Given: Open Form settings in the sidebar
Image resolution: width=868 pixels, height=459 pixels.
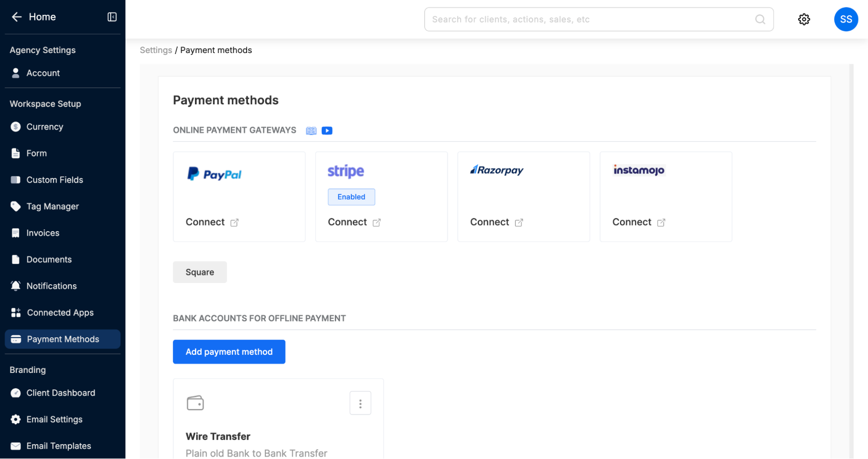Looking at the screenshot, I should coord(63,153).
